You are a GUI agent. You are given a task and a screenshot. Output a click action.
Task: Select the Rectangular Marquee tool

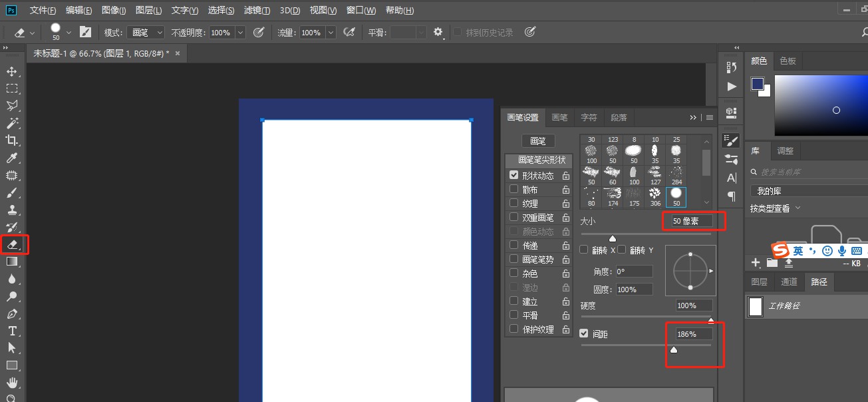12,89
